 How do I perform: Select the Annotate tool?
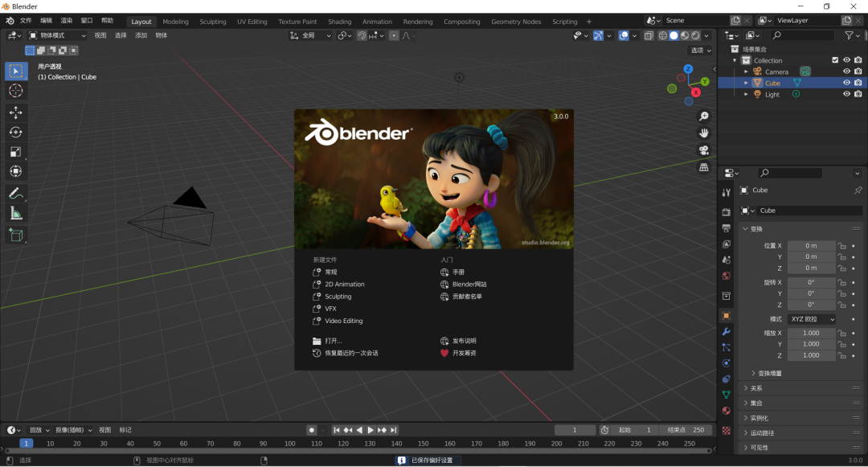pos(16,193)
